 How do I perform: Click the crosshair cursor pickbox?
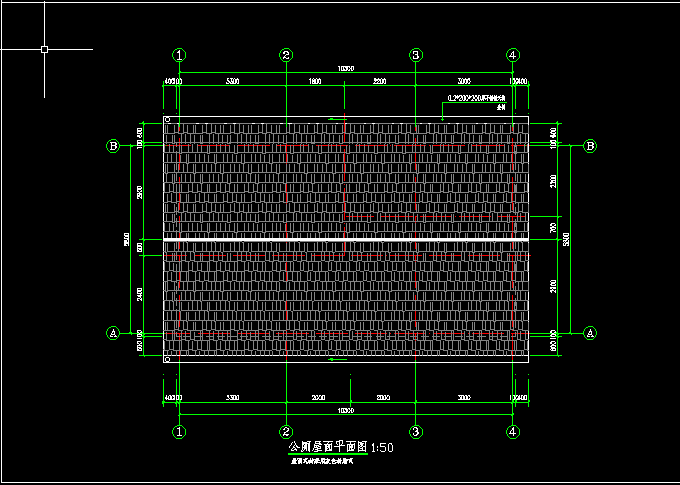tap(44, 49)
